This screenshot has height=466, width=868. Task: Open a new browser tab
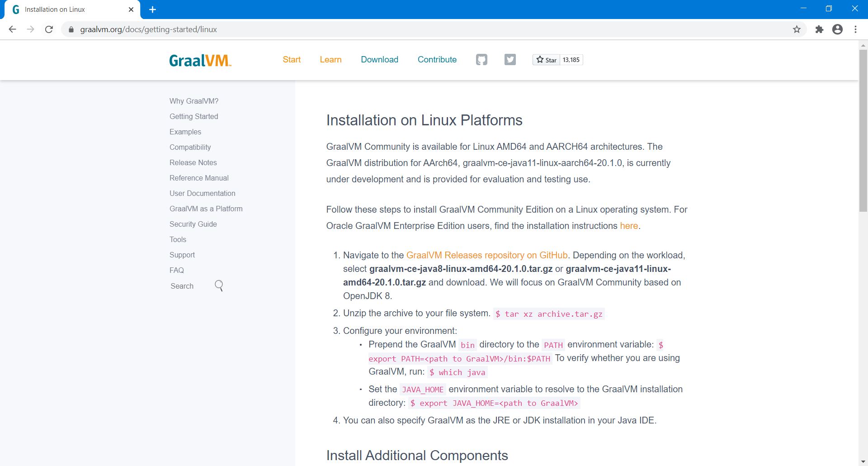click(152, 10)
